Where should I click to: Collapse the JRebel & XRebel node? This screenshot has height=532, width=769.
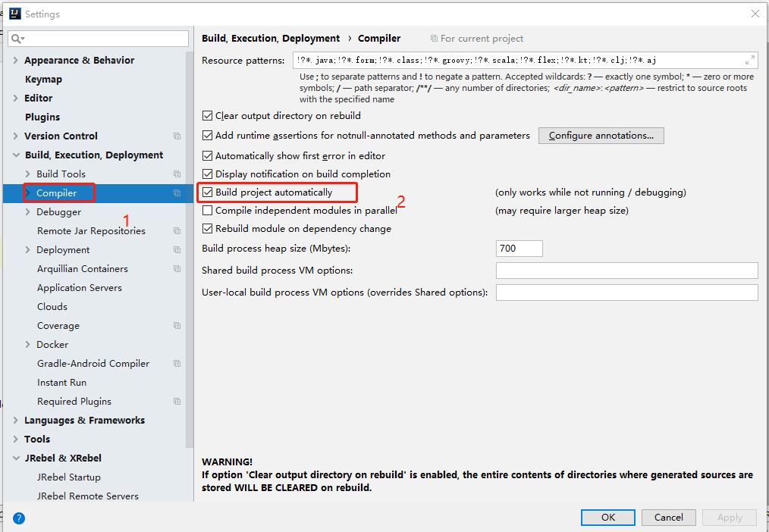click(16, 458)
